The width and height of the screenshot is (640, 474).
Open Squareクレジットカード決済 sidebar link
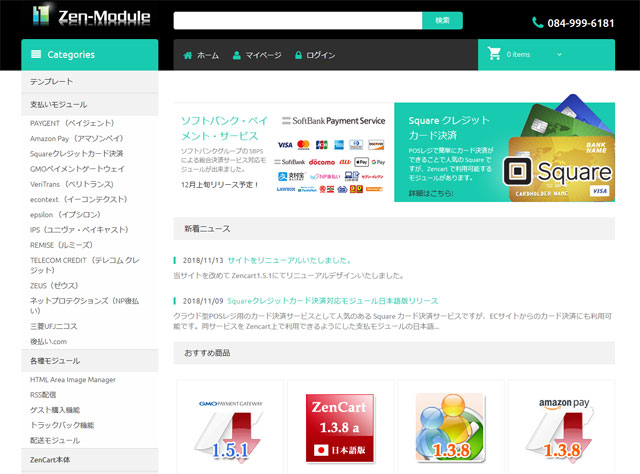77,154
